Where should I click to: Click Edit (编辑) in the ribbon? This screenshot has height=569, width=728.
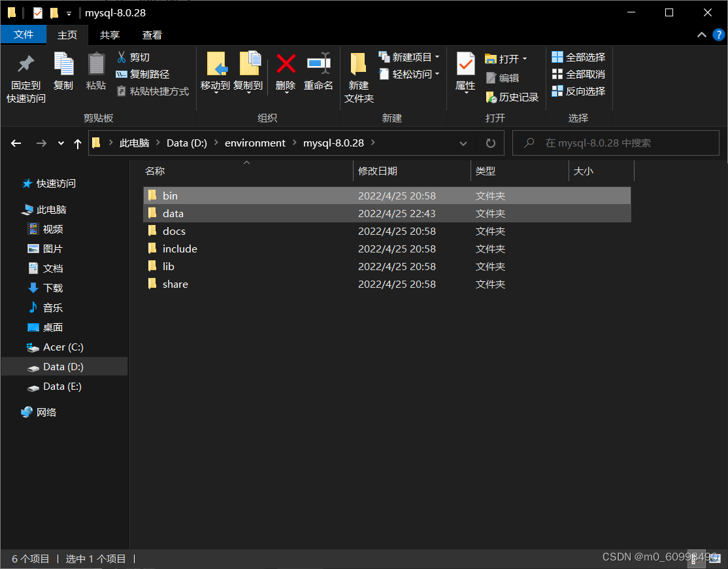(x=502, y=78)
